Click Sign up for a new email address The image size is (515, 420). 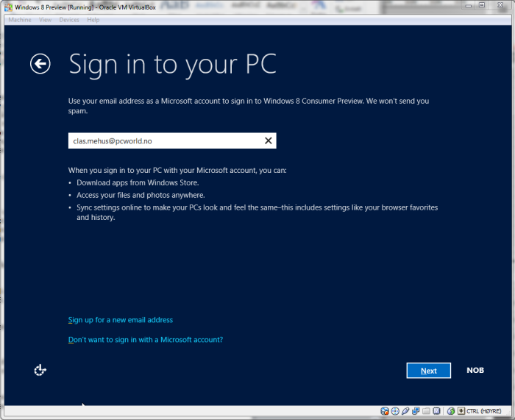120,320
